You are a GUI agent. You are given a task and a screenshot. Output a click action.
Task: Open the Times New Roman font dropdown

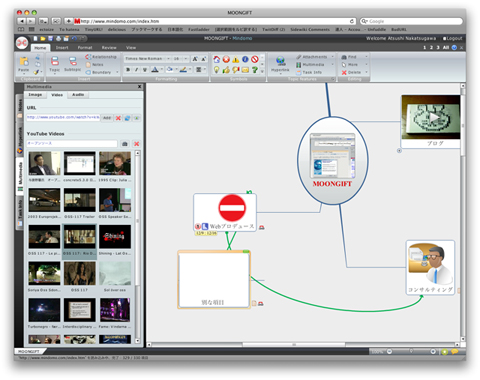tap(168, 59)
